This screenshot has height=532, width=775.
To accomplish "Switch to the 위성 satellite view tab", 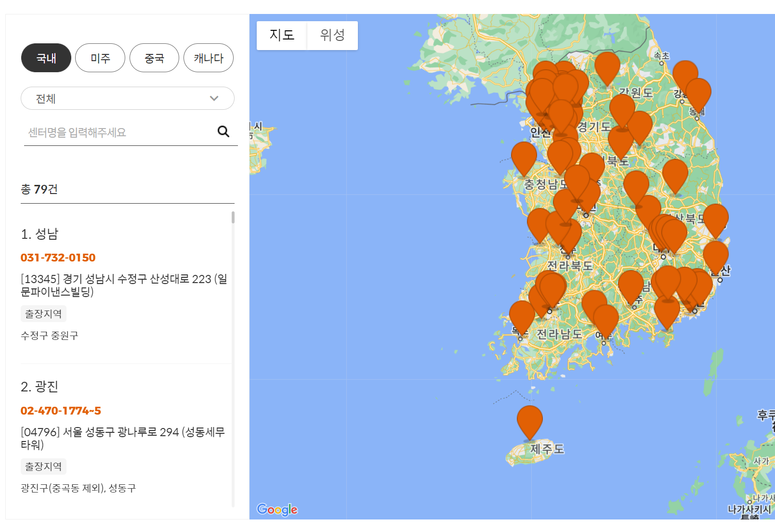I will point(332,35).
